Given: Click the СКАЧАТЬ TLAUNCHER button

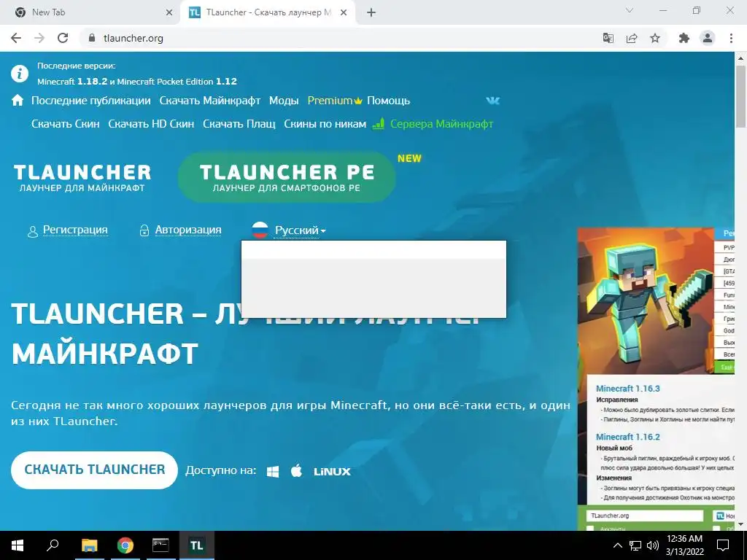Looking at the screenshot, I should [94, 470].
